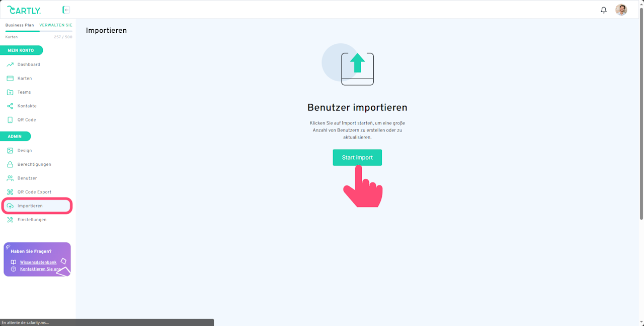Follow the Kontaktieren Sie uns link
Viewport: 644px width, 326px height.
(x=40, y=269)
